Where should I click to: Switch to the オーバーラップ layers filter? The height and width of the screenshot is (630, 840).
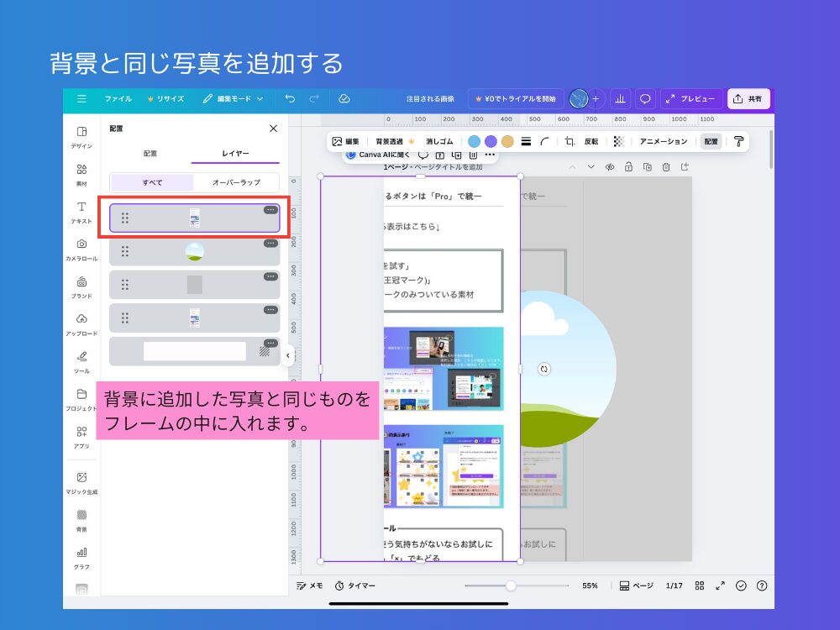(238, 181)
